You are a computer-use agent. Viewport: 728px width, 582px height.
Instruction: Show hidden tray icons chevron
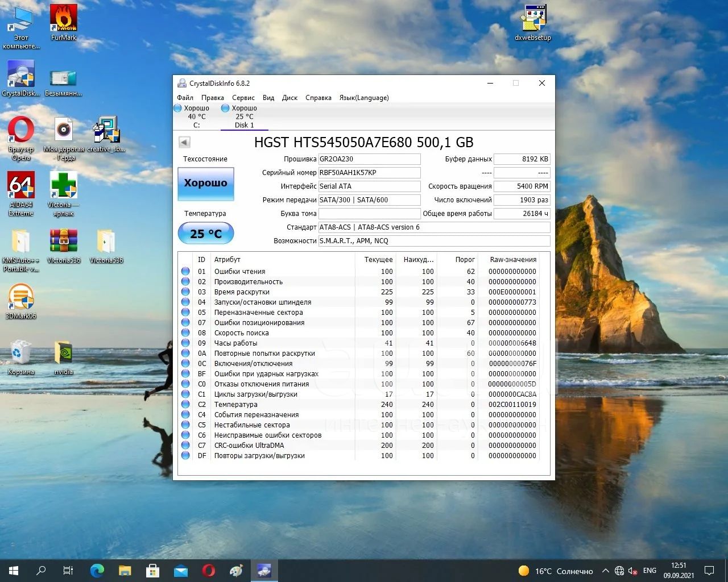coord(606,571)
